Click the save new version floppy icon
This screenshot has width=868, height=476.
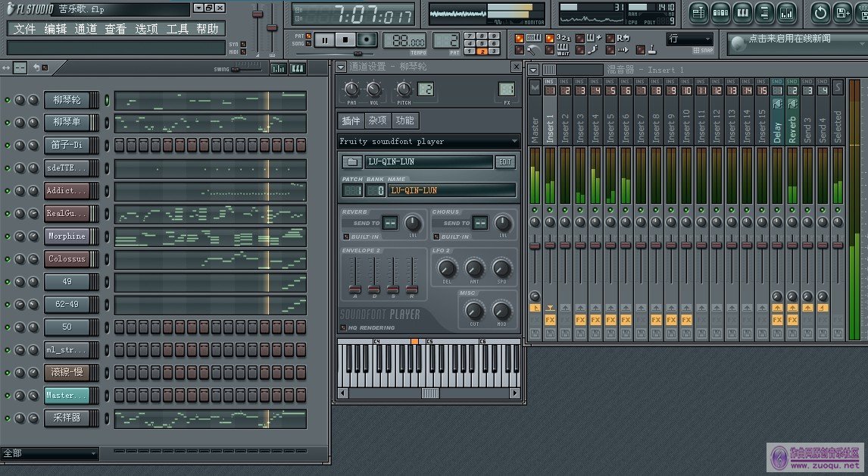842,12
